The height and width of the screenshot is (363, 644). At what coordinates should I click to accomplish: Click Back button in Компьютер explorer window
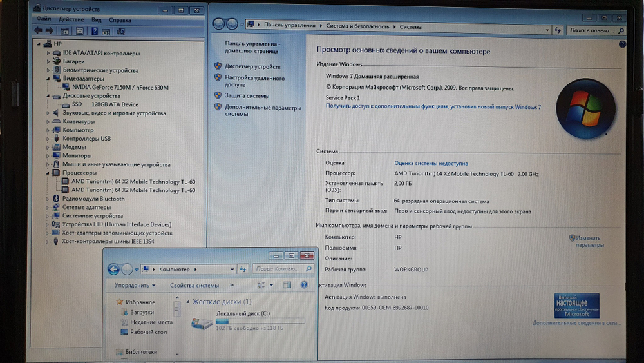[114, 269]
